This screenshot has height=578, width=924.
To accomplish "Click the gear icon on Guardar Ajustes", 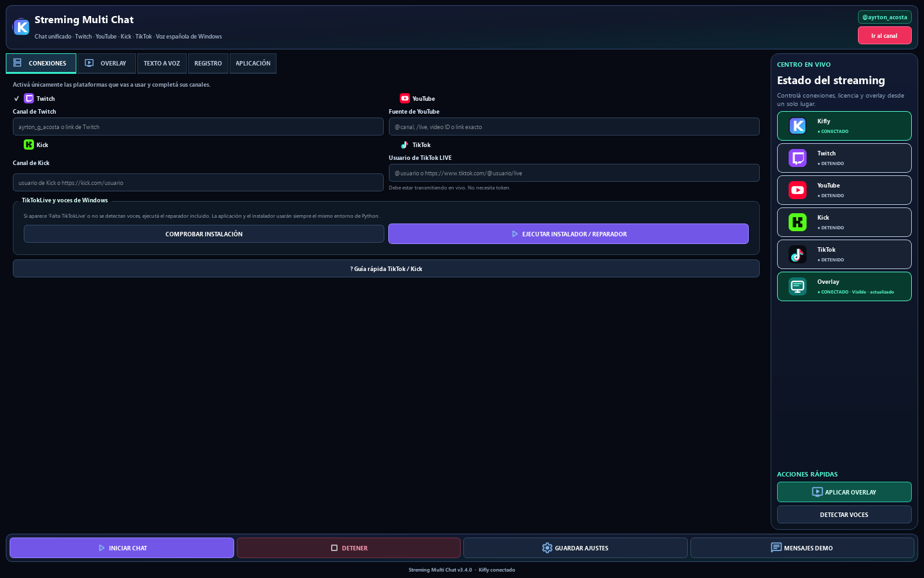I will 547,548.
